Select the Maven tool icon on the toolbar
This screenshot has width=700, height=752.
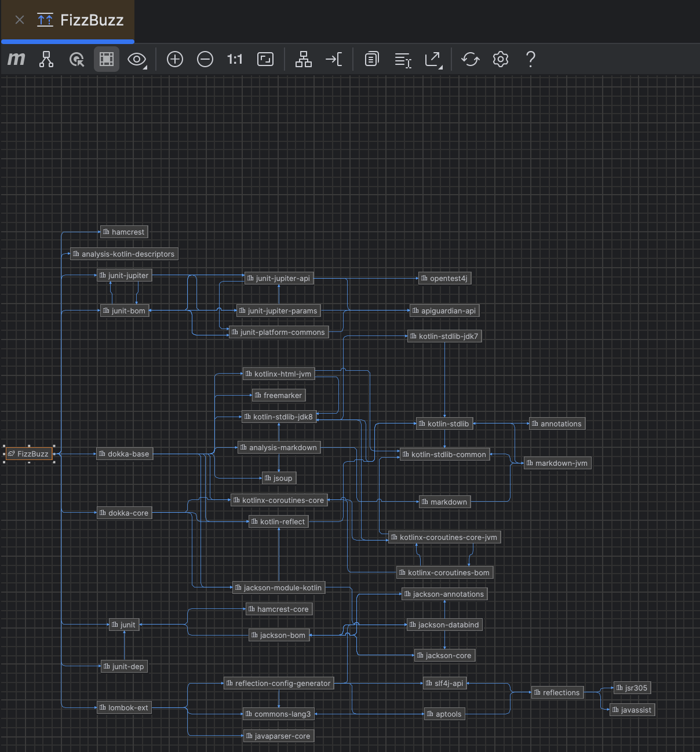(16, 59)
